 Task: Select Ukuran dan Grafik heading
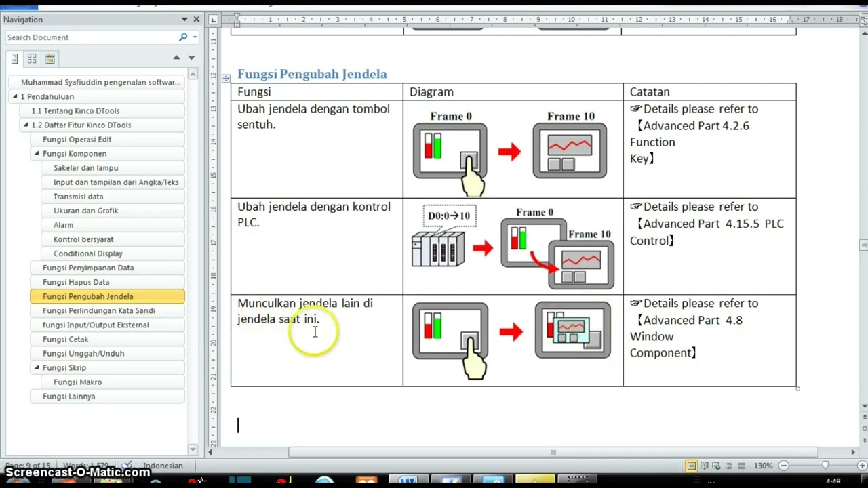point(113,210)
